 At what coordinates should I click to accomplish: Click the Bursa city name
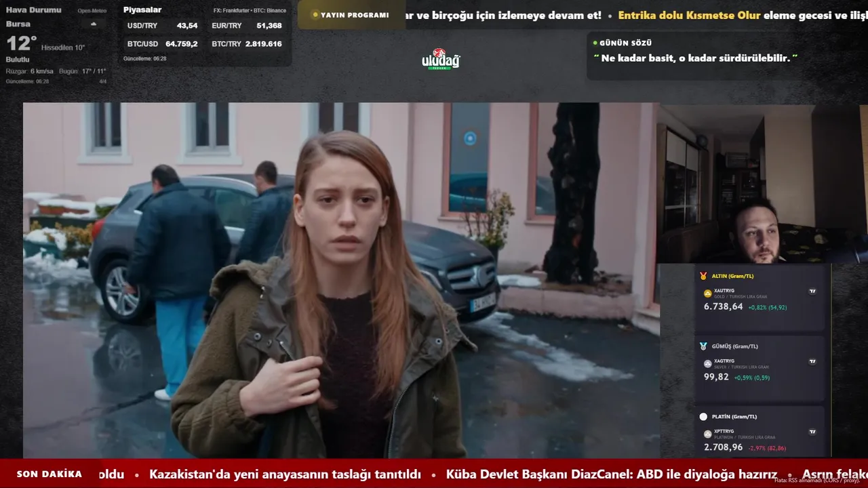coord(18,24)
